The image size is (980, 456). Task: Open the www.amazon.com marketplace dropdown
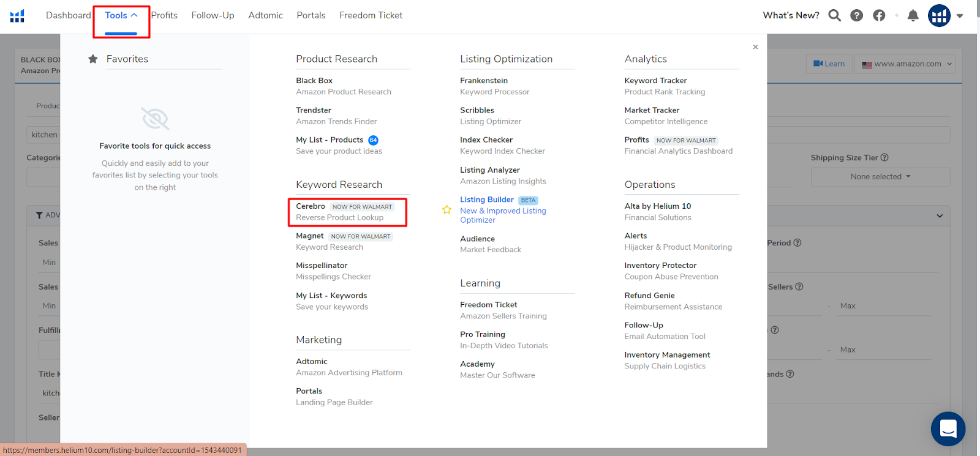tap(905, 64)
